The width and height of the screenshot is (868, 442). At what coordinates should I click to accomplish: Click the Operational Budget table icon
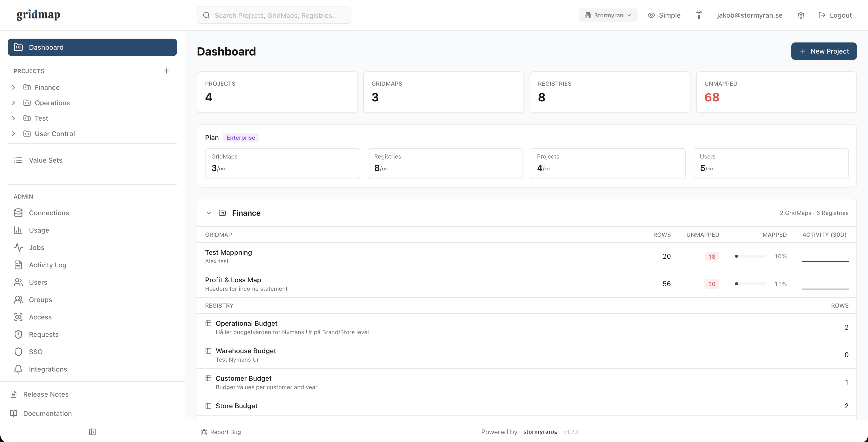pos(208,323)
